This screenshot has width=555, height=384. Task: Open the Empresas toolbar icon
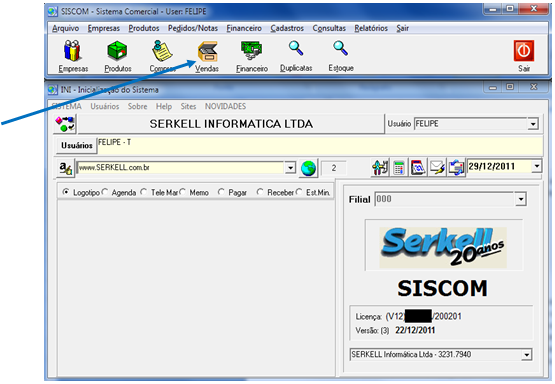(73, 50)
